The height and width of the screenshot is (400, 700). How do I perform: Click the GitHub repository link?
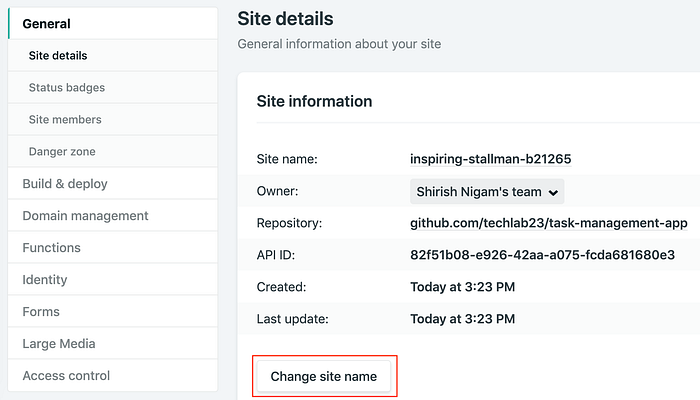coord(535,223)
